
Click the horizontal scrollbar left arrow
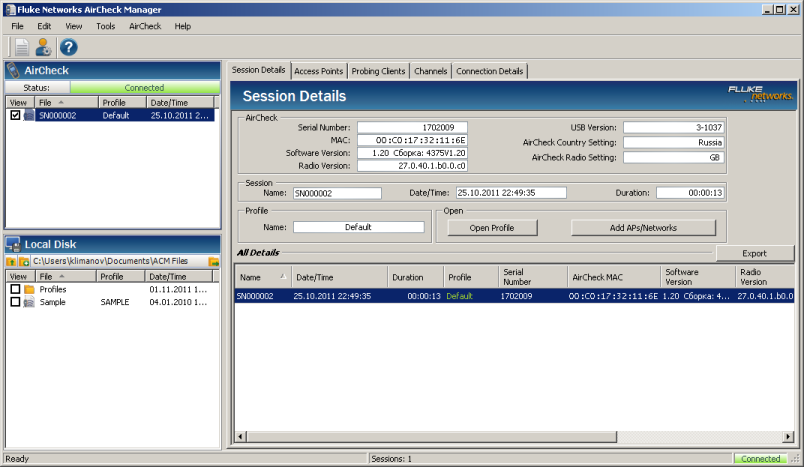[x=240, y=437]
